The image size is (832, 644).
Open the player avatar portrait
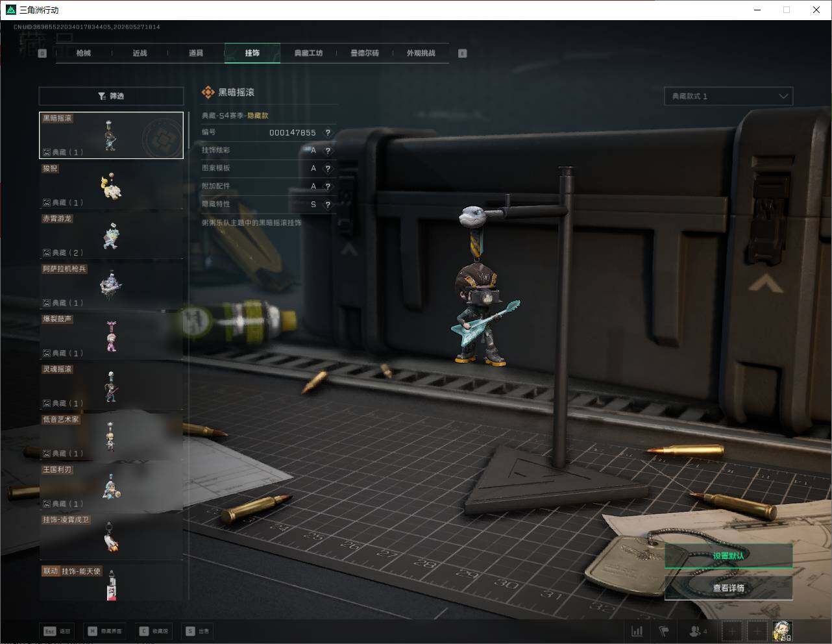[x=782, y=631]
